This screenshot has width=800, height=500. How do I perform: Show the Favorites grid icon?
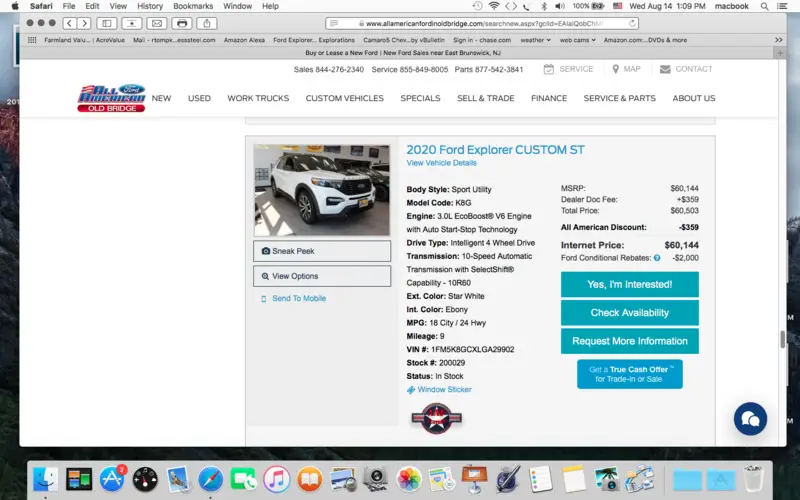click(x=32, y=40)
